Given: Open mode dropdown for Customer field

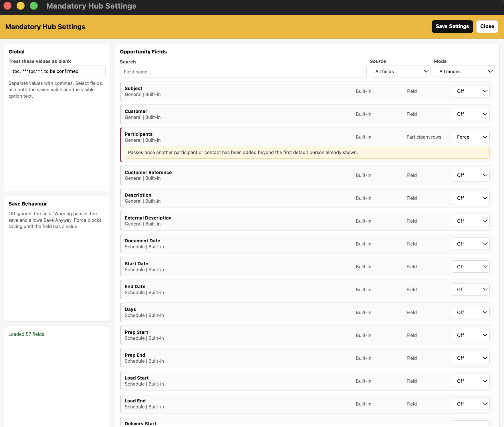Looking at the screenshot, I should tap(471, 114).
